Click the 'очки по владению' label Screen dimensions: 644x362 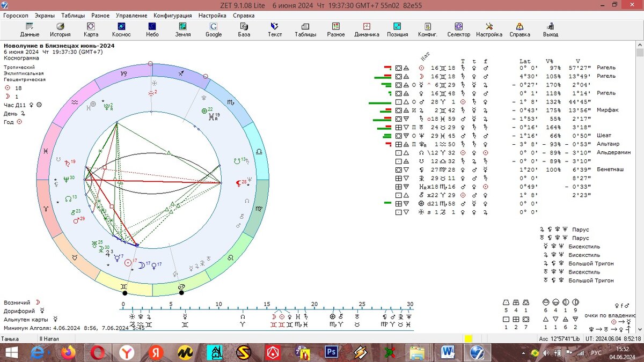pos(610,315)
